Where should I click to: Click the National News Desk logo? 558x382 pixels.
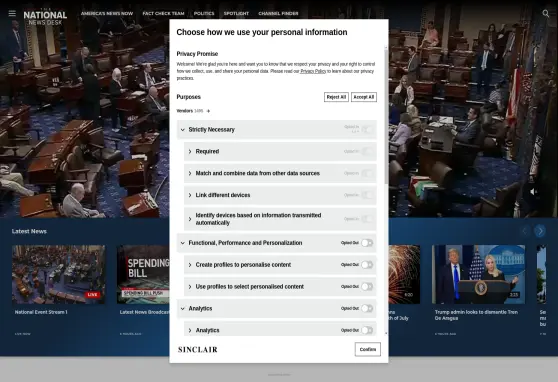pos(45,17)
